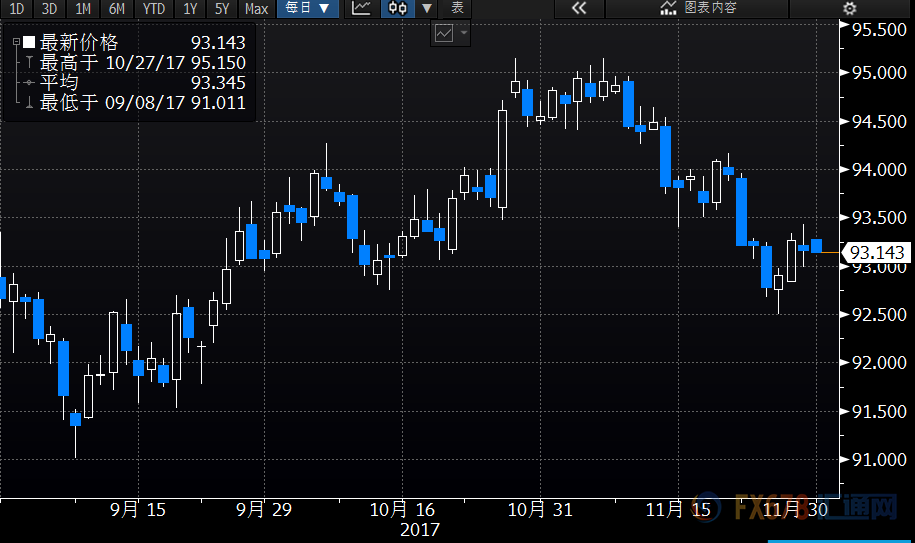Click the low marker icon beside 最低于
This screenshot has width=915, height=543.
point(29,102)
